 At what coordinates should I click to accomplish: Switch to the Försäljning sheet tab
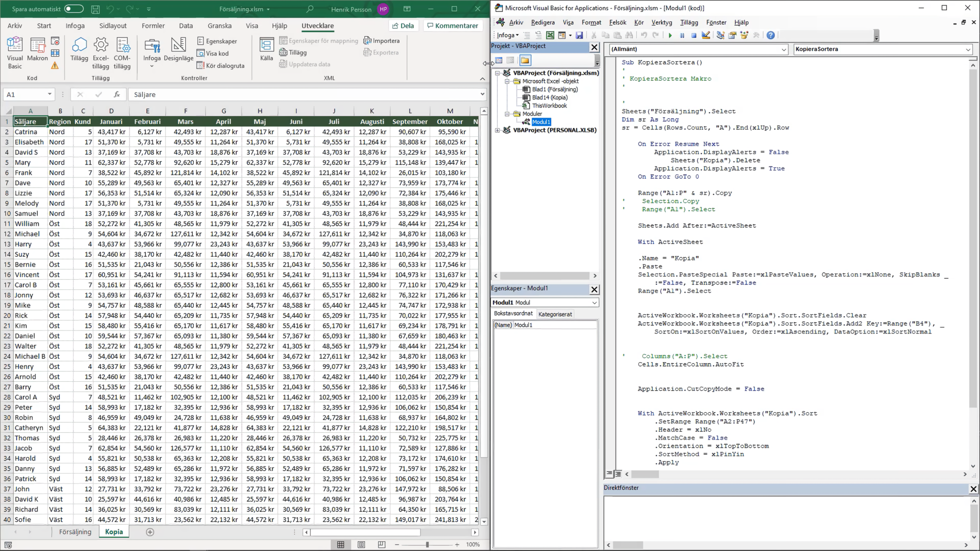point(75,532)
